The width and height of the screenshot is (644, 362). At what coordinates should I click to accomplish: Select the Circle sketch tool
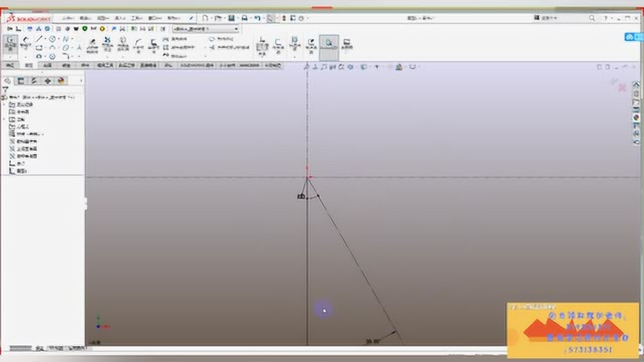[x=52, y=39]
